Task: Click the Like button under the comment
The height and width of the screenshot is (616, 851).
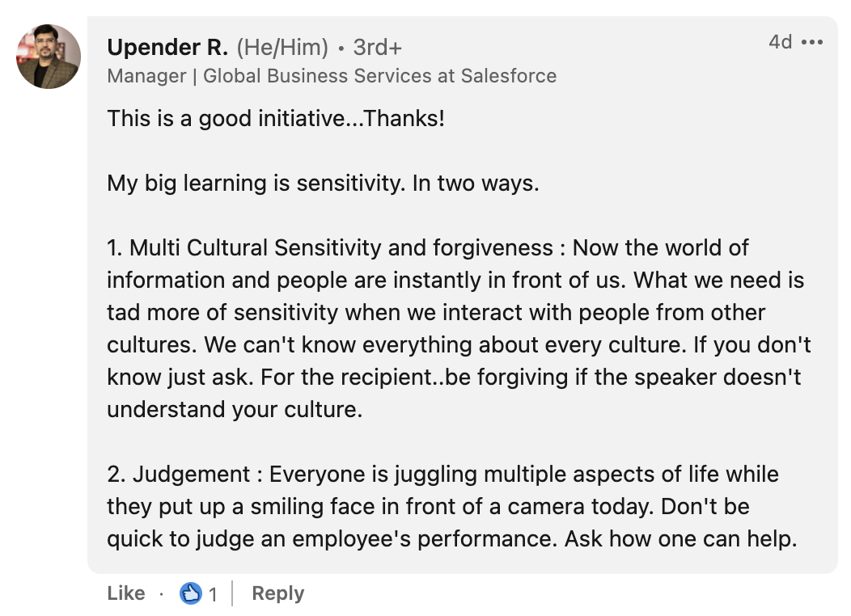Action: (x=125, y=593)
